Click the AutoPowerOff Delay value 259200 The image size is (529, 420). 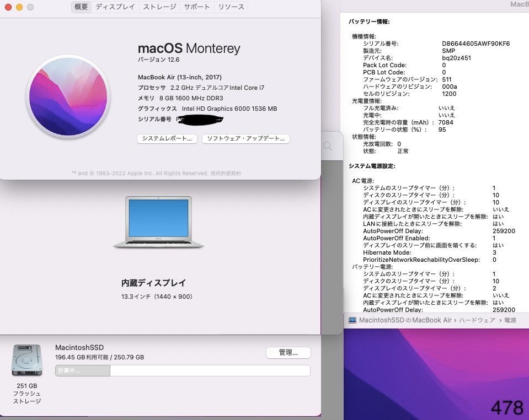click(x=503, y=231)
